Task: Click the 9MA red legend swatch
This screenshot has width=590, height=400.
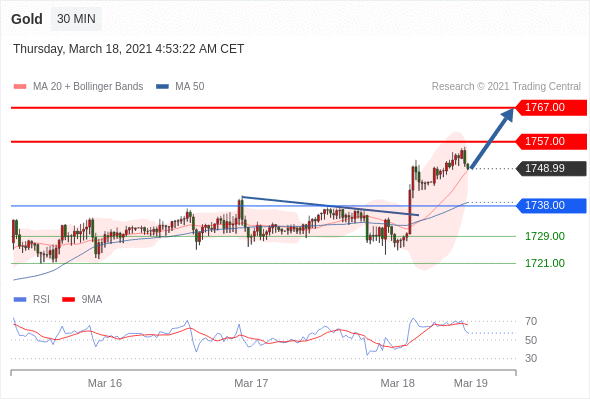Action: 68,300
